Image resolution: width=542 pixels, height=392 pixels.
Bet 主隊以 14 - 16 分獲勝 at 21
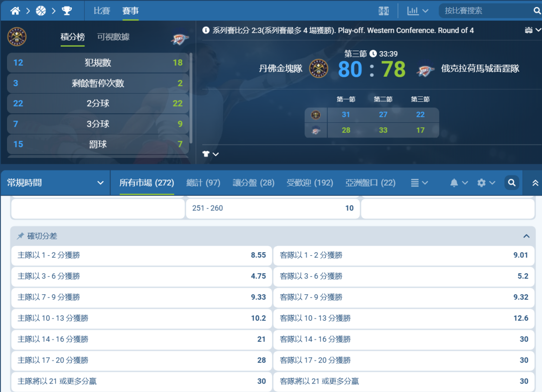pyautogui.click(x=142, y=339)
